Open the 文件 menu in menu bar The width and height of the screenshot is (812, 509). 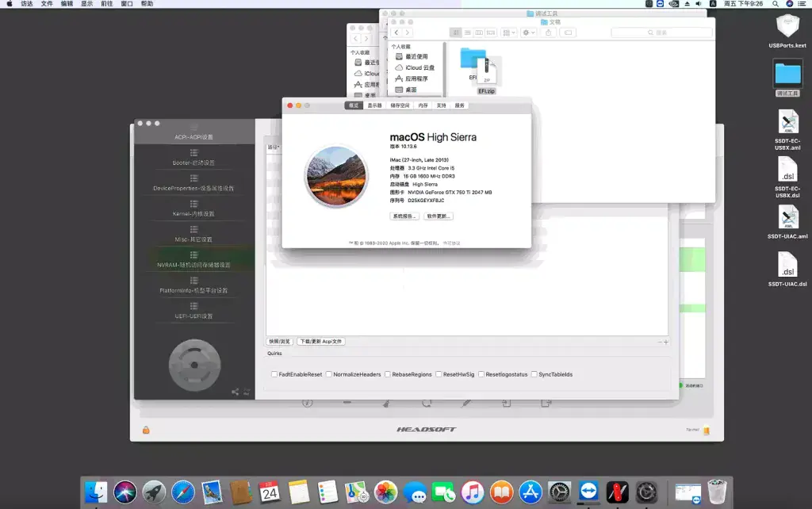47,4
